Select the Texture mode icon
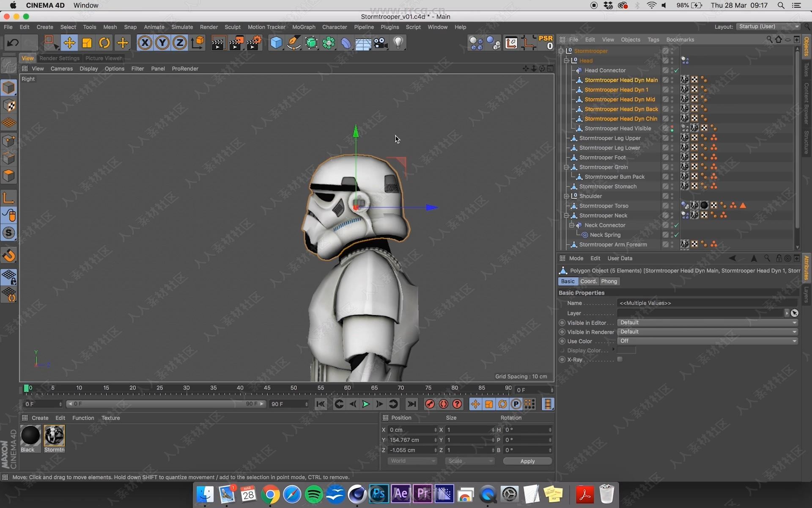The width and height of the screenshot is (812, 508). (9, 106)
